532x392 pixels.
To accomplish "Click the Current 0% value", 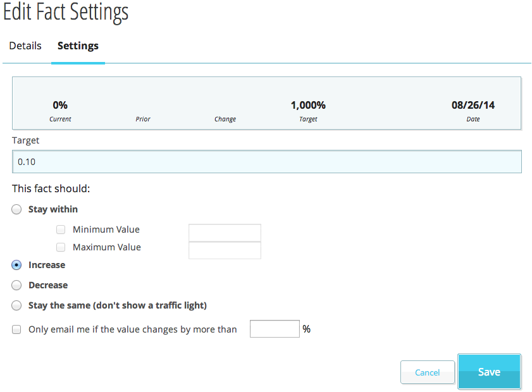I will click(60, 106).
